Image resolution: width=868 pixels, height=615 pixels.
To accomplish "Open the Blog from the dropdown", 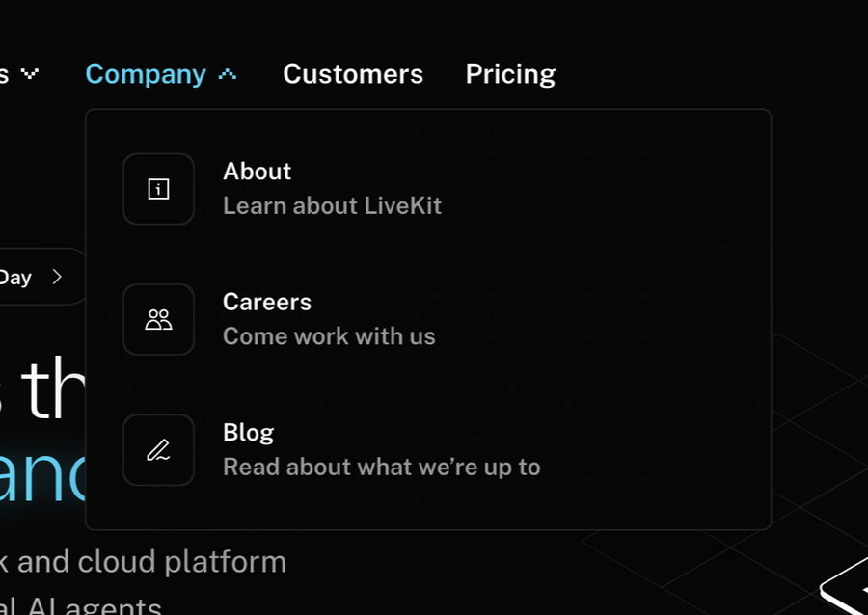I will (x=248, y=432).
